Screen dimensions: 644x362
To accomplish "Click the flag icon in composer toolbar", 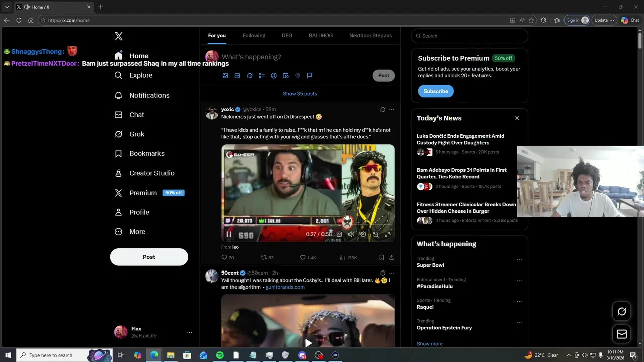I will tap(310, 76).
